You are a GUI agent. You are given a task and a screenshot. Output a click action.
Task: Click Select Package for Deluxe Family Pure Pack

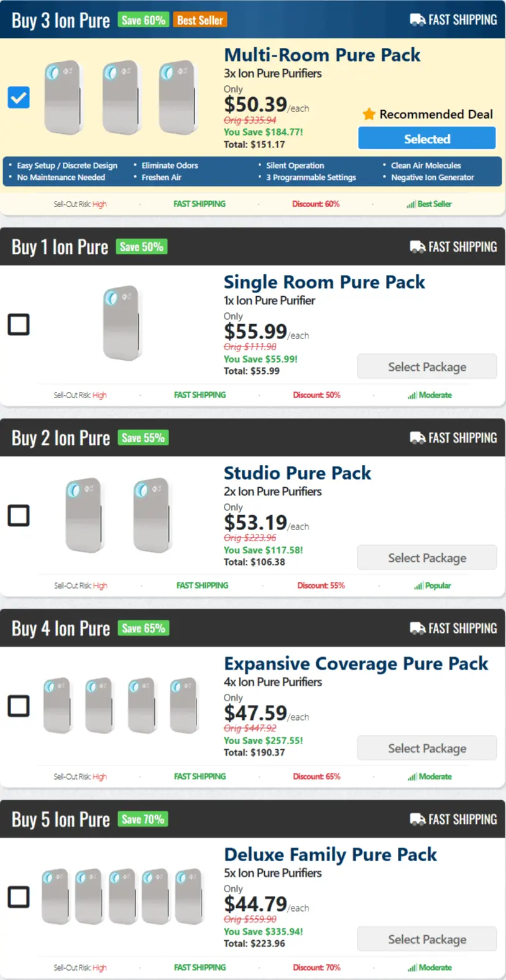pyautogui.click(x=426, y=939)
